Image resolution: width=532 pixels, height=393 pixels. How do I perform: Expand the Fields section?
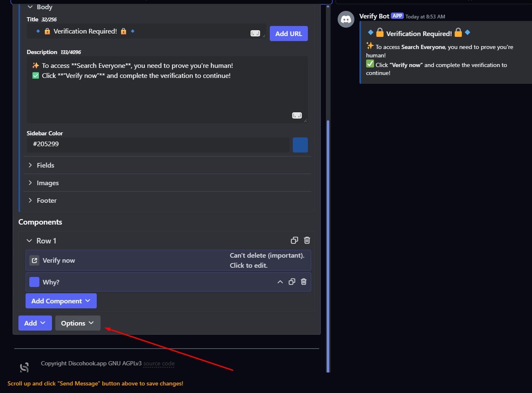tap(45, 165)
